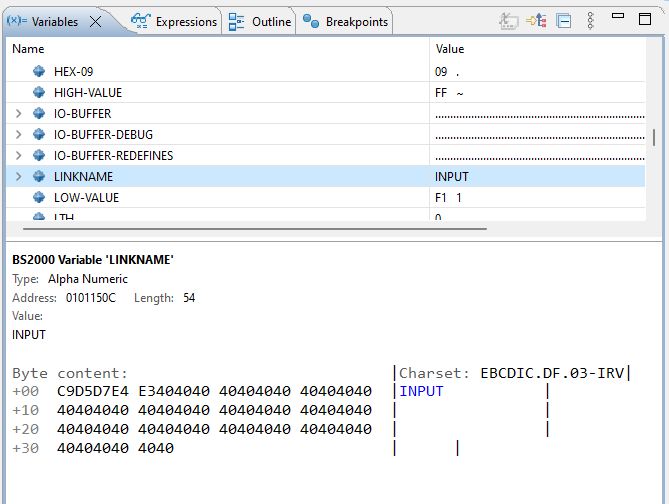The width and height of the screenshot is (669, 504).
Task: Expand the IO-BUFFER-REDEFINES variable
Action: click(18, 156)
